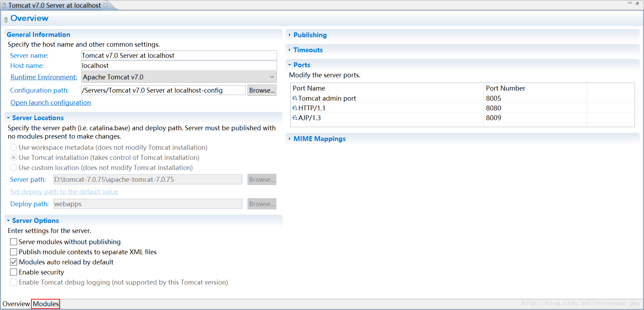Click Set deploy path to the default value

[64, 192]
